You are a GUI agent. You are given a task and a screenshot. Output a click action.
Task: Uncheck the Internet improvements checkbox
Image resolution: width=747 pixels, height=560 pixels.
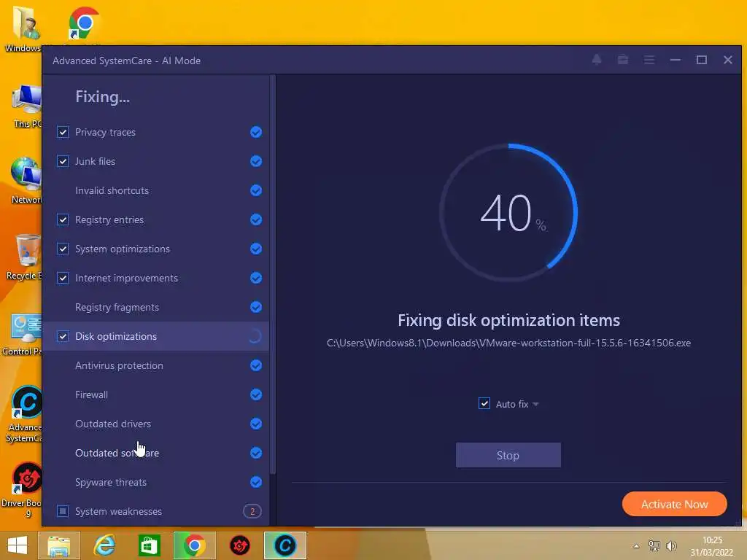63,278
